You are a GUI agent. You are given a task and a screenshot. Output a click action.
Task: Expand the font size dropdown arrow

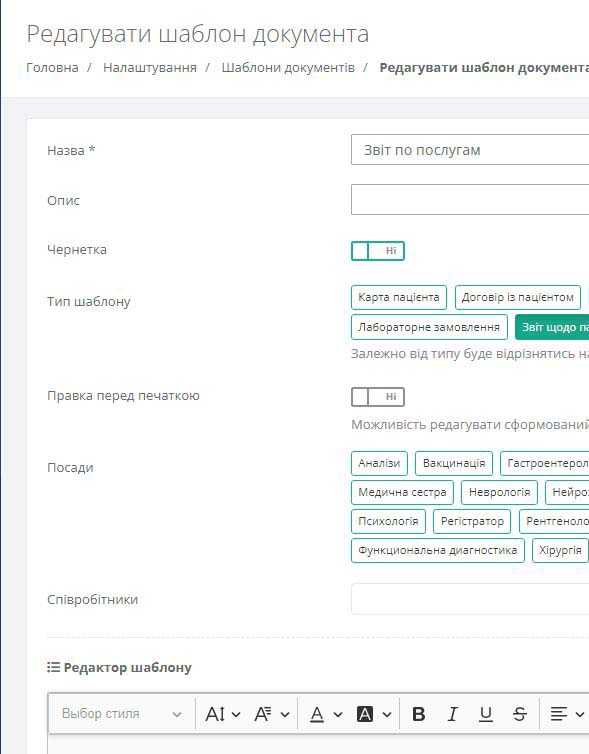tap(236, 715)
